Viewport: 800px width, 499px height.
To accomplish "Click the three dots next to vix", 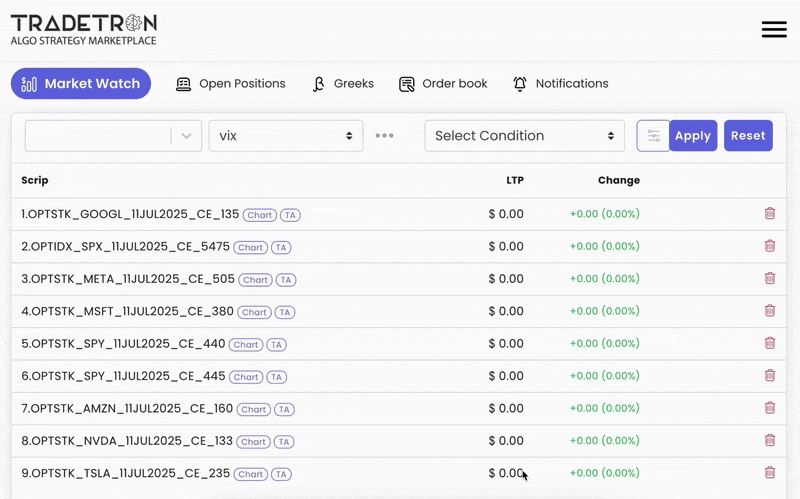I will (x=384, y=136).
